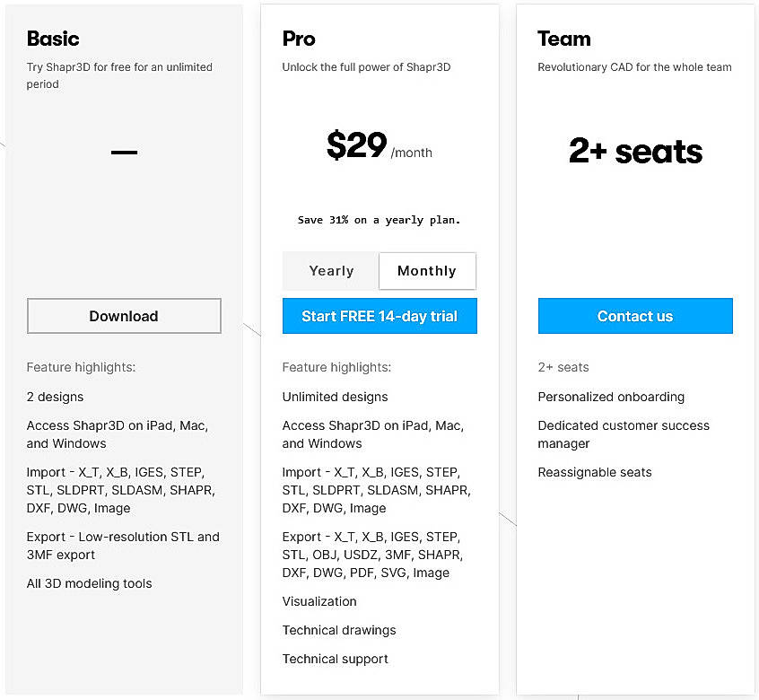Viewport: 759px width, 700px height.
Task: Click Unlimited designs under Pro features
Action: point(335,397)
